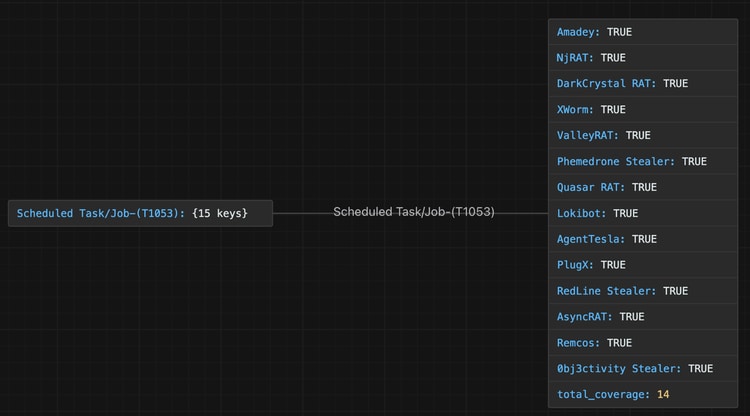Select the AgentTesla: TRUE row
The height and width of the screenshot is (416, 750).
coord(643,239)
